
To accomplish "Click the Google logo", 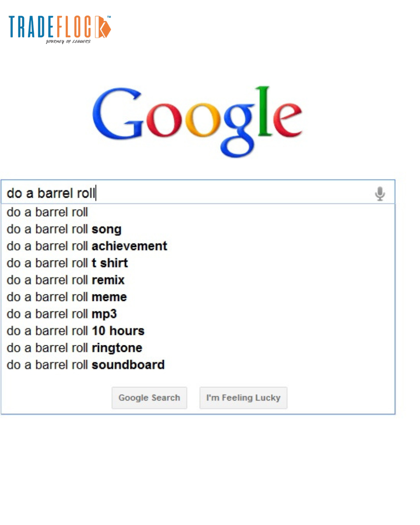I will coord(197,121).
